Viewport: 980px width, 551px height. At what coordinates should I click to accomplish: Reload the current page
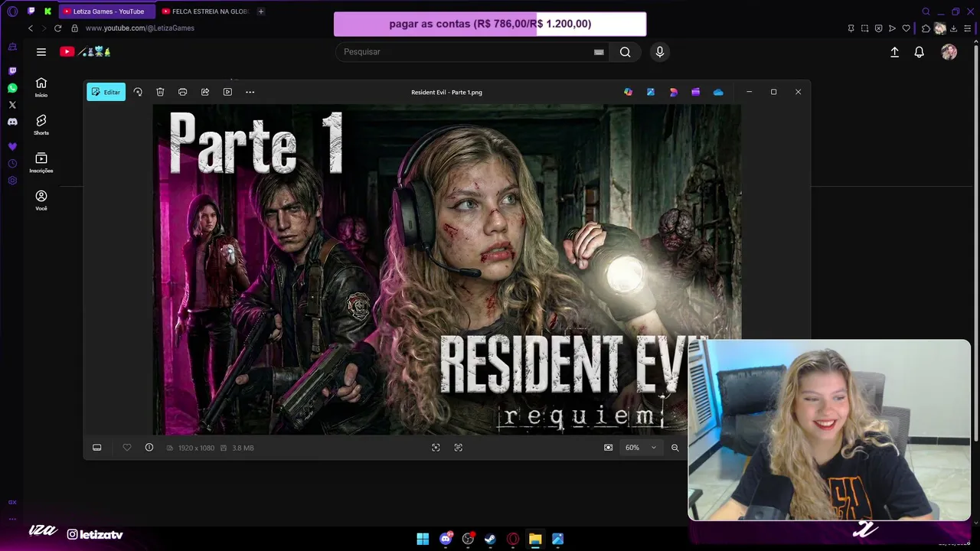[57, 28]
